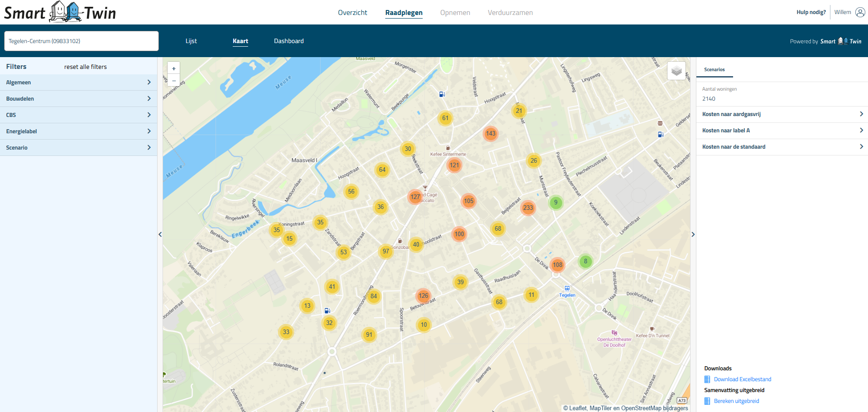
Task: Expand Kosten naar aardgasvrij scenario
Action: pos(782,114)
